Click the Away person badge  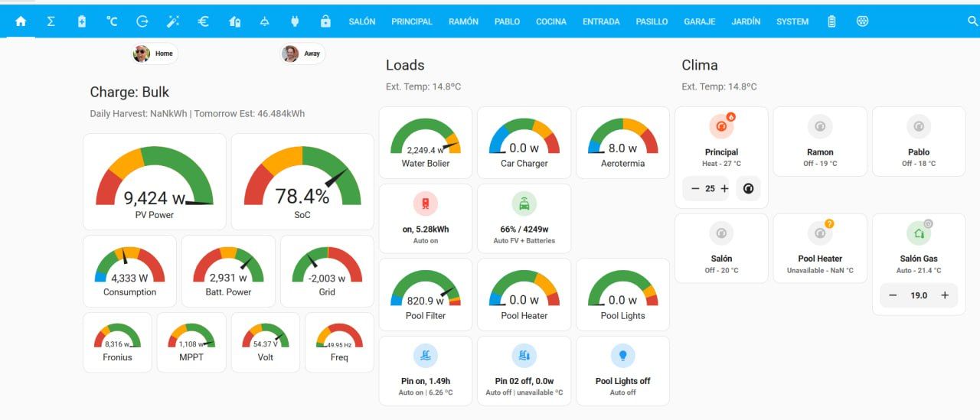pyautogui.click(x=303, y=54)
